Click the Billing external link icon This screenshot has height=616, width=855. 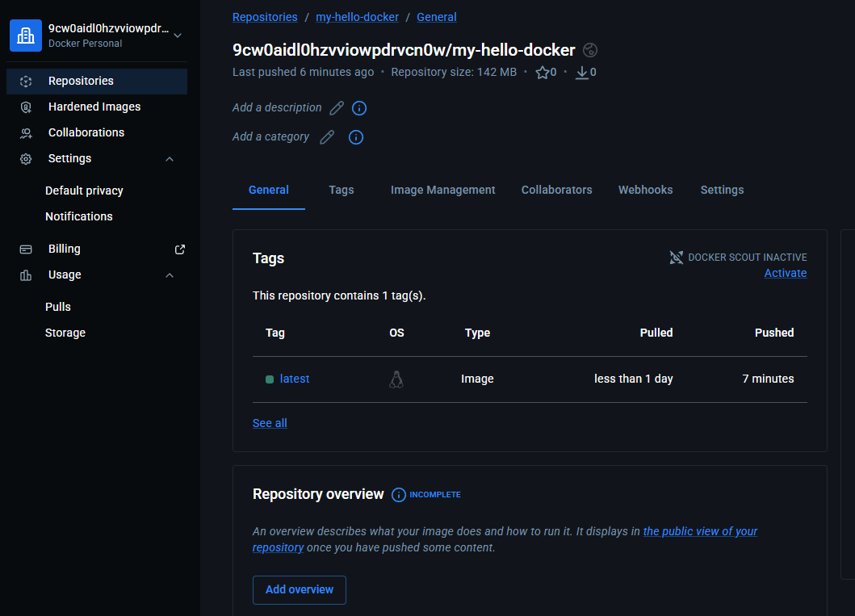pos(180,249)
